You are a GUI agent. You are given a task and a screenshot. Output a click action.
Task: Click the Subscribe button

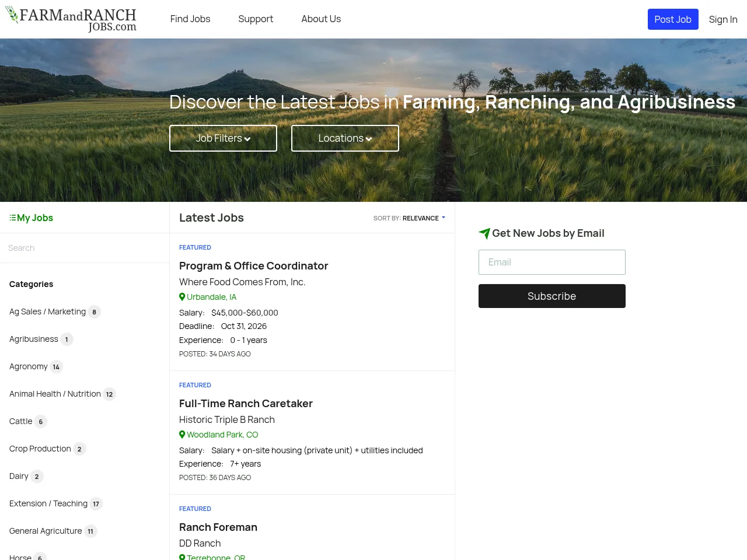(552, 296)
